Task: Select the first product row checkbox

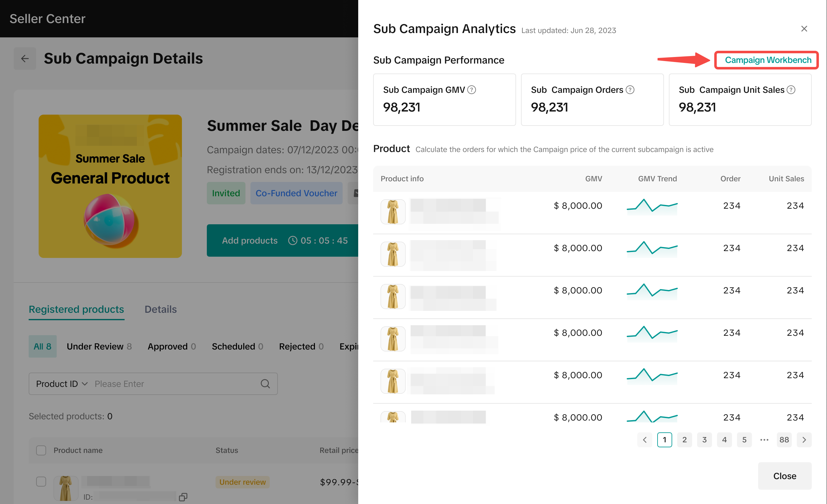Action: [41, 482]
